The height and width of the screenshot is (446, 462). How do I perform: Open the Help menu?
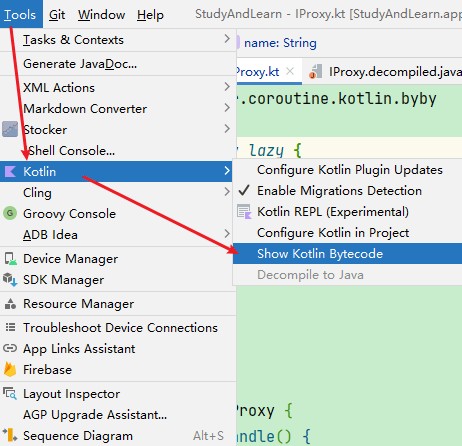pos(150,15)
